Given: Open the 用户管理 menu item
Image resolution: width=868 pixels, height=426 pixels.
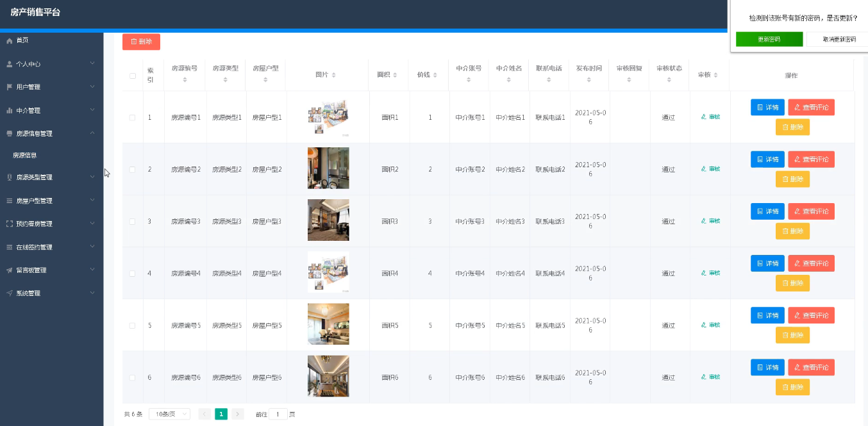Looking at the screenshot, I should coord(51,86).
